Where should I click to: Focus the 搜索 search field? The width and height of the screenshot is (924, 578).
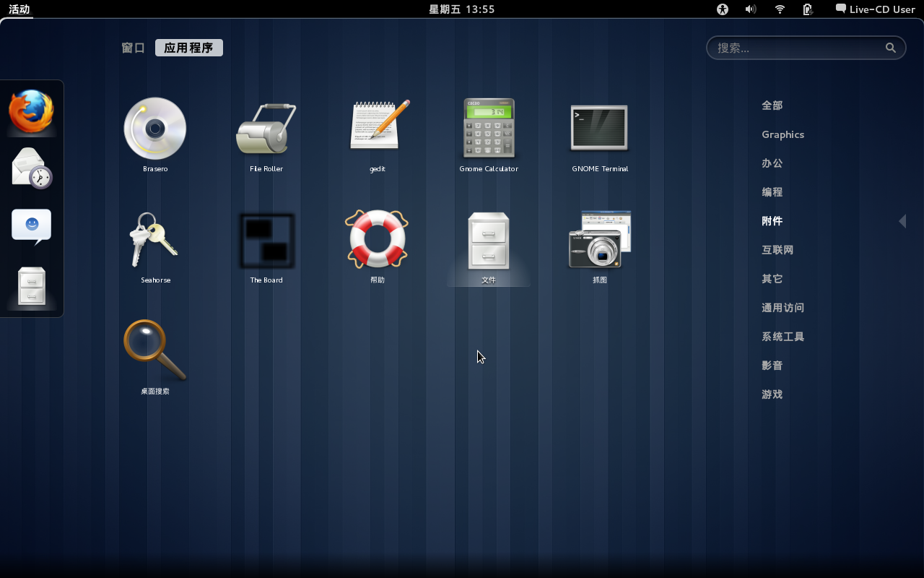806,48
